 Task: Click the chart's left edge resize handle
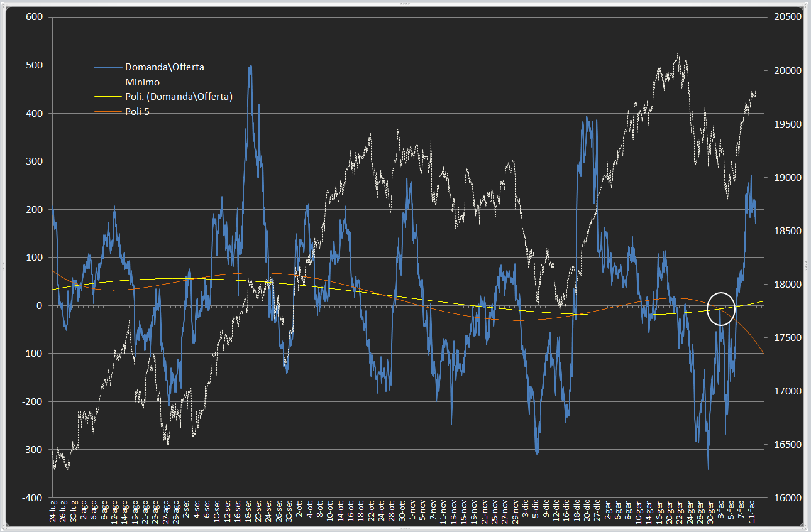click(3, 266)
